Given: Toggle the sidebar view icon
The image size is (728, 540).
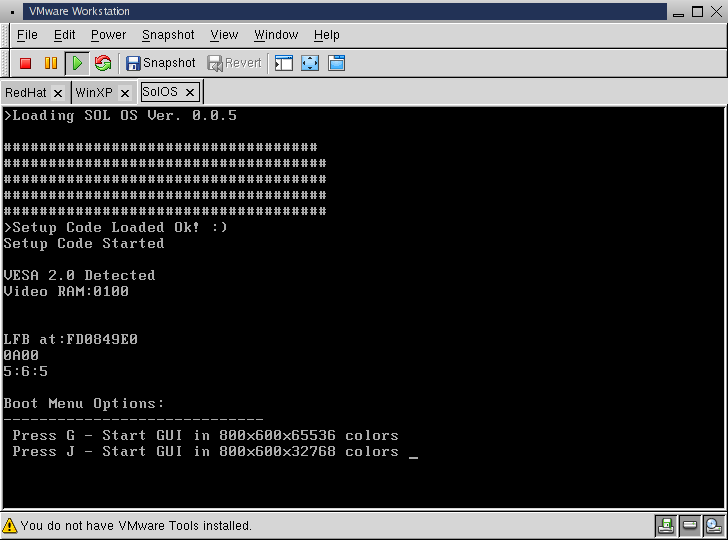Looking at the screenshot, I should tap(284, 63).
